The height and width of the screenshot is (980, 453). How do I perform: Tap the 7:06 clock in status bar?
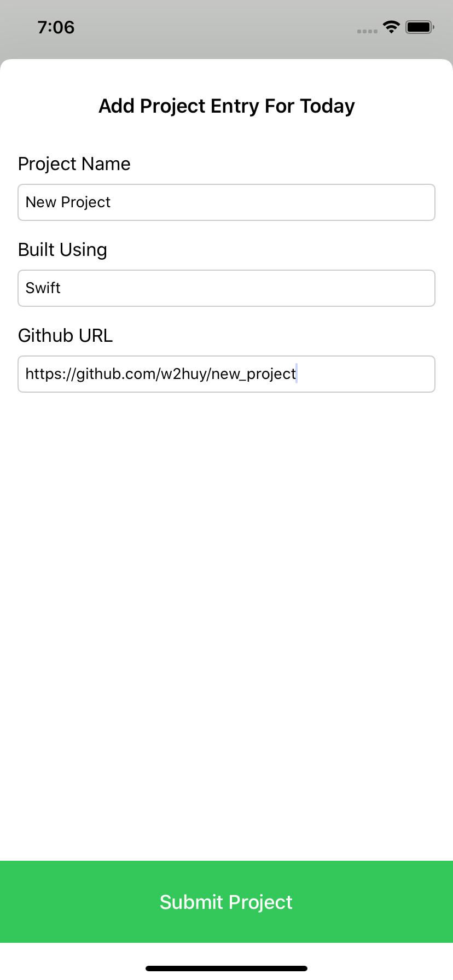[x=56, y=27]
